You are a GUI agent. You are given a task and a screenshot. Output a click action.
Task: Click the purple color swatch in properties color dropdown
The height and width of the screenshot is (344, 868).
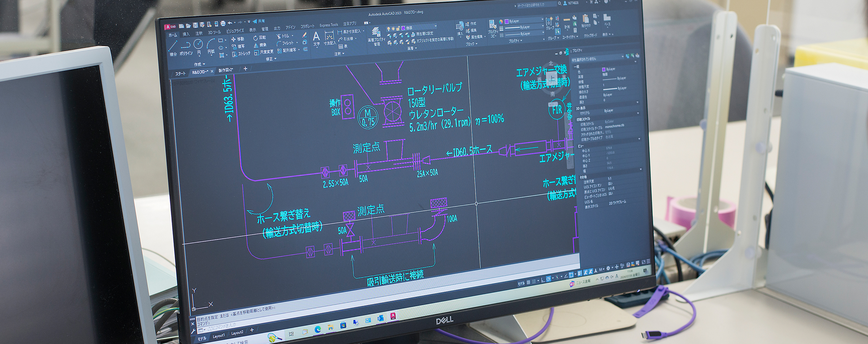point(507,21)
